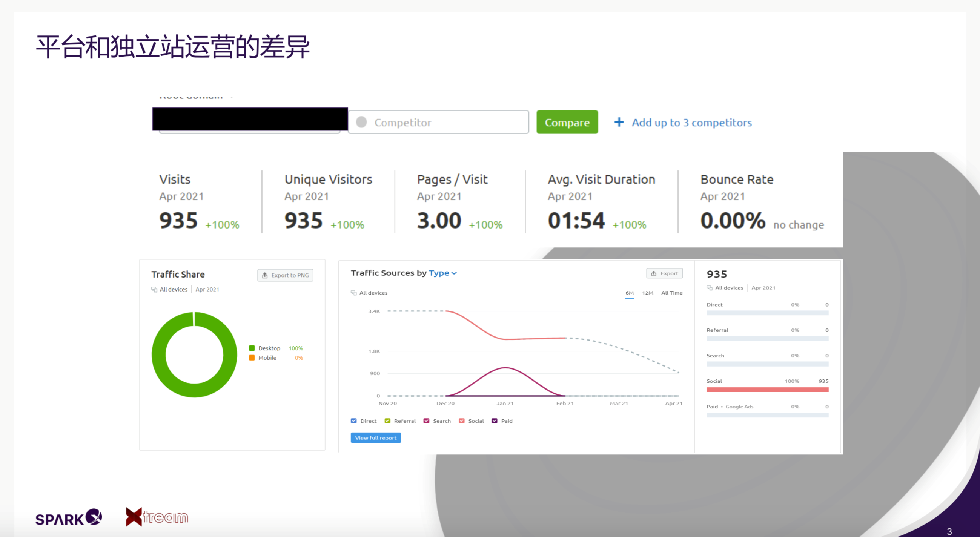Click the grey competitor dot icon
Screen dimensions: 980x537
[361, 122]
